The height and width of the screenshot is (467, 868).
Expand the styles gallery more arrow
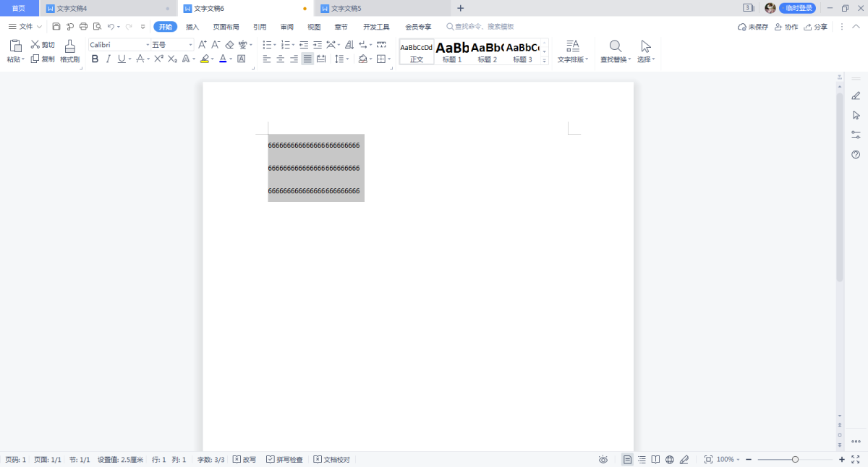coord(544,61)
